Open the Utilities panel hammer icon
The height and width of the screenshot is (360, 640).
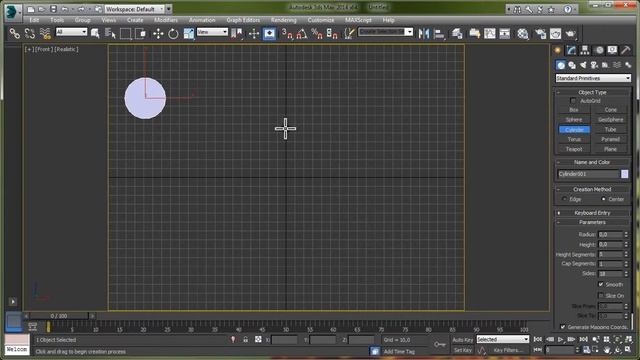(x=626, y=50)
